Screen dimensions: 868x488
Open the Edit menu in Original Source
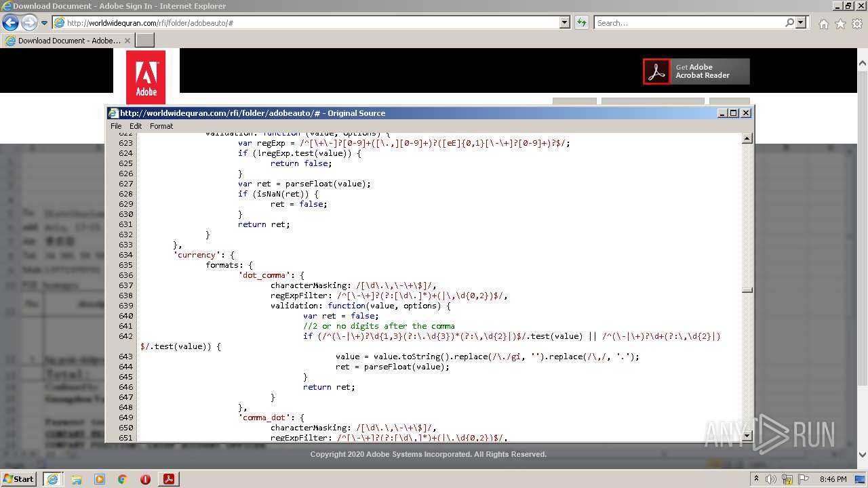pyautogui.click(x=136, y=126)
